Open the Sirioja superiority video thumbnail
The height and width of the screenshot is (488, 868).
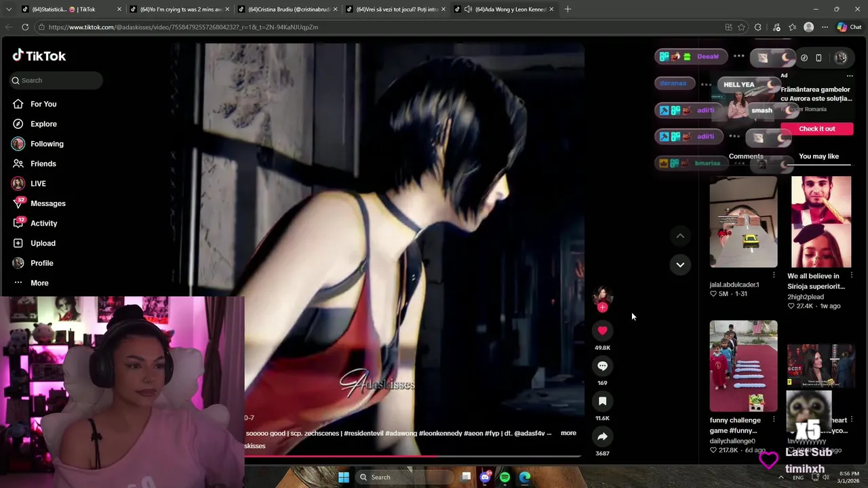pyautogui.click(x=821, y=222)
